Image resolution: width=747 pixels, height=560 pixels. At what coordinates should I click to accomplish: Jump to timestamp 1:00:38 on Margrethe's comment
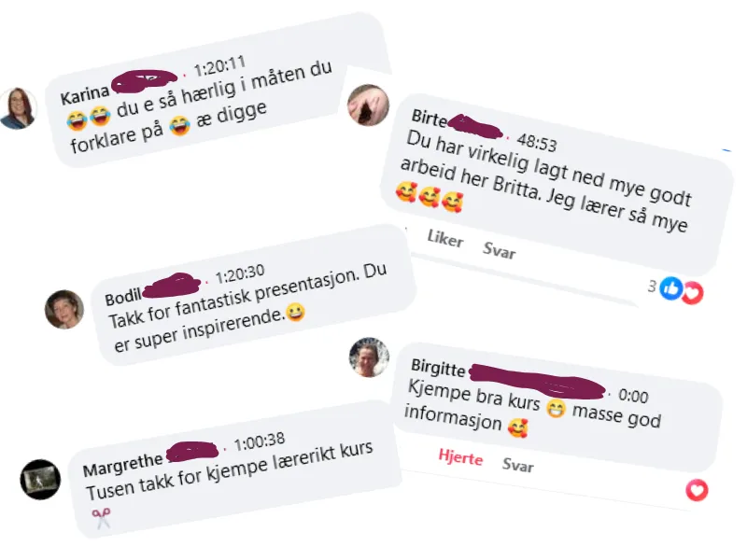260,441
